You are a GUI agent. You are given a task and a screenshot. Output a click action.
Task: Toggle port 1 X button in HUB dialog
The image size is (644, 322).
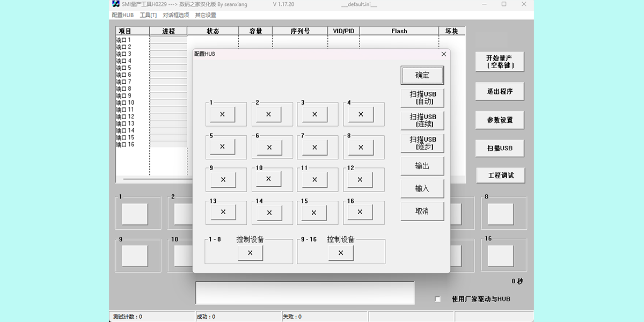tap(223, 114)
